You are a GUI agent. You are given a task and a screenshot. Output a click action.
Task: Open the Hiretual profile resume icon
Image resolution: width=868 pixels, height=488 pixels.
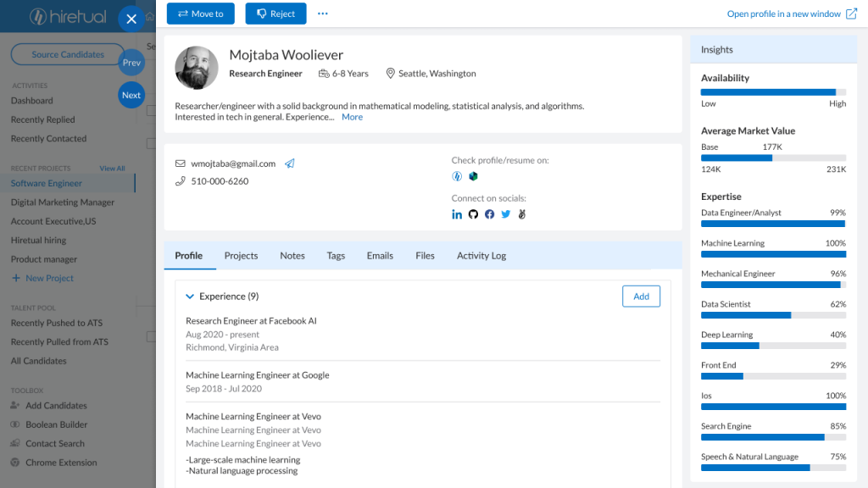(457, 176)
